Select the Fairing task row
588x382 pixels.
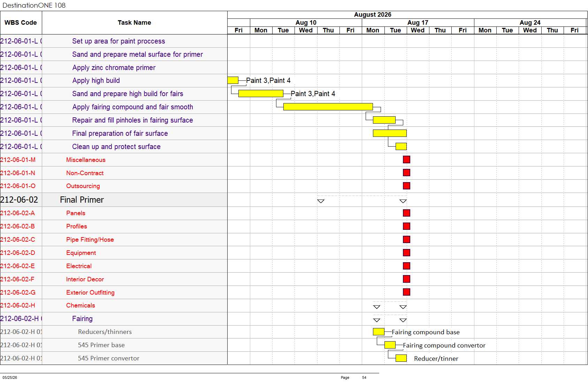click(x=82, y=319)
